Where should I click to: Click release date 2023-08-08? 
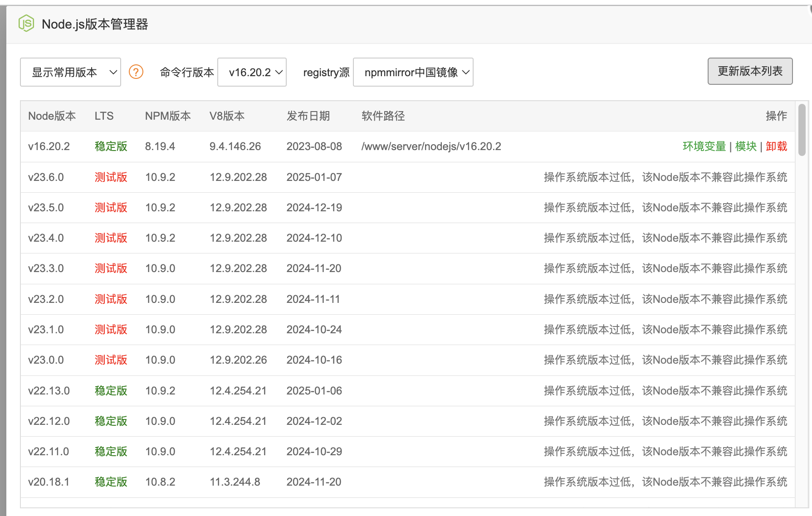314,146
